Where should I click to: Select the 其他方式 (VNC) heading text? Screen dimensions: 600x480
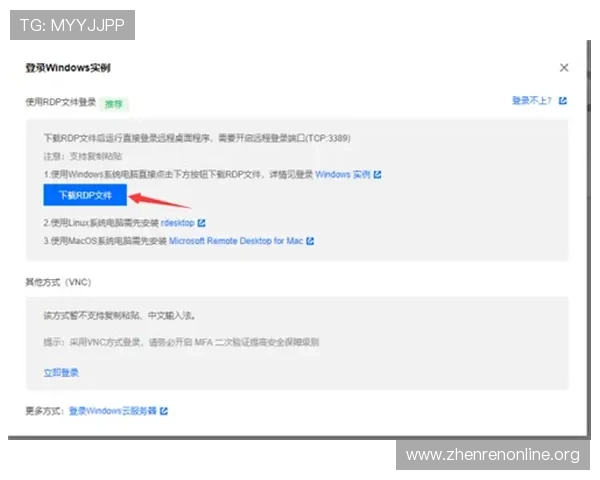[58, 282]
